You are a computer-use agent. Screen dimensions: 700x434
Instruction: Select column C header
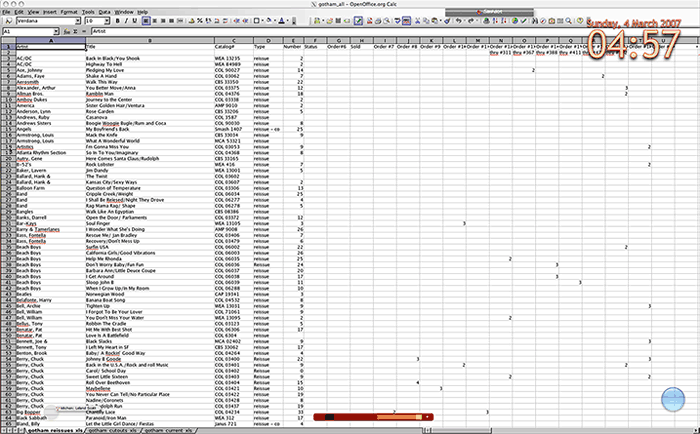(233, 40)
